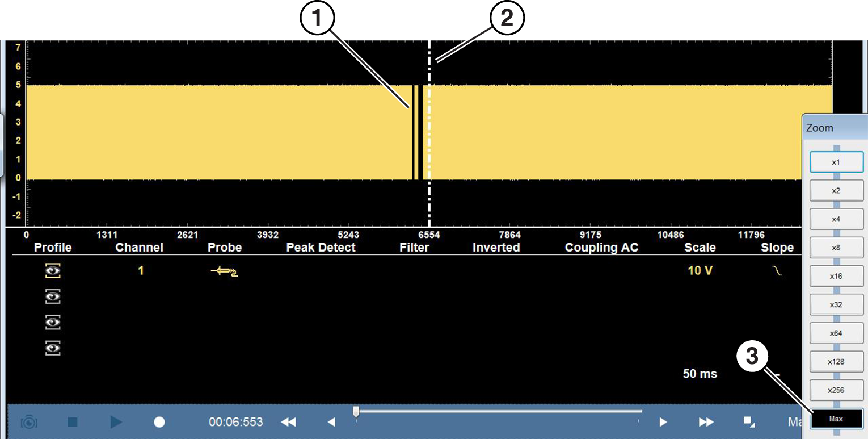Click the expand view icon in playback bar
The image size is (868, 439).
[x=749, y=421]
